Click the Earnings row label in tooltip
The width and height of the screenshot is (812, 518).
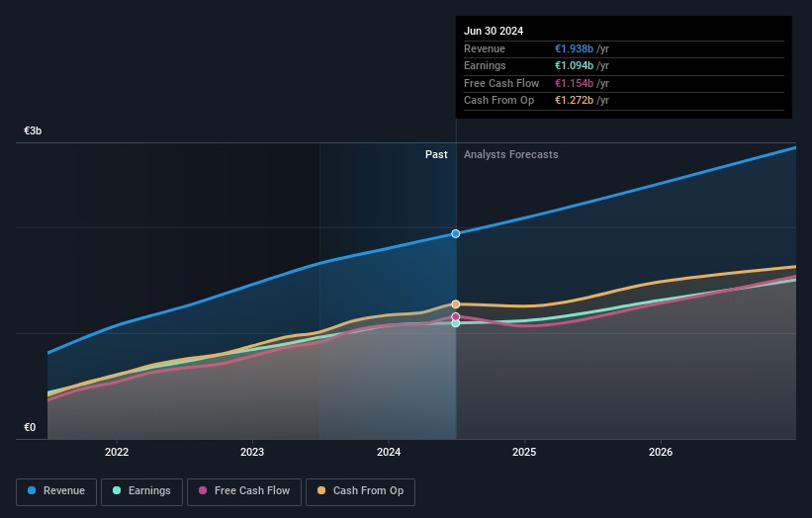click(485, 65)
